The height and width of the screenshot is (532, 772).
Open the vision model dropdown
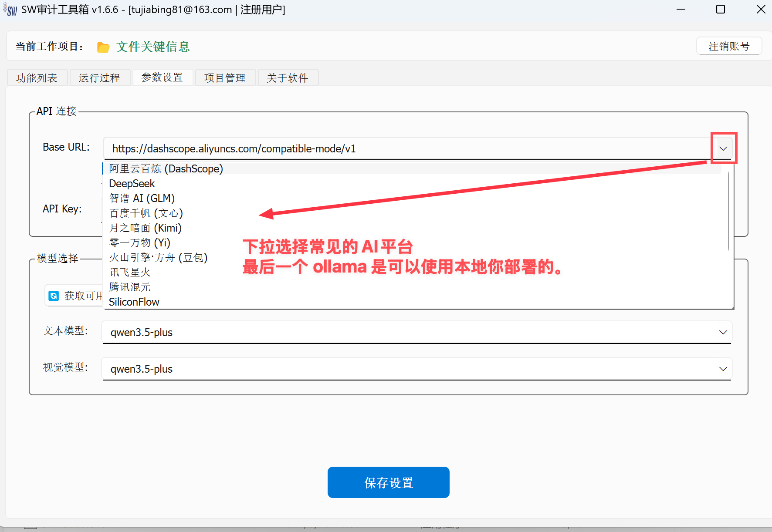(723, 369)
